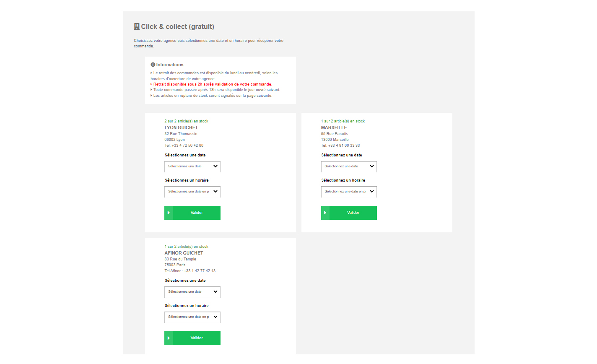Click the Afinor phone number +33 1 42 77 42 13

[200, 271]
